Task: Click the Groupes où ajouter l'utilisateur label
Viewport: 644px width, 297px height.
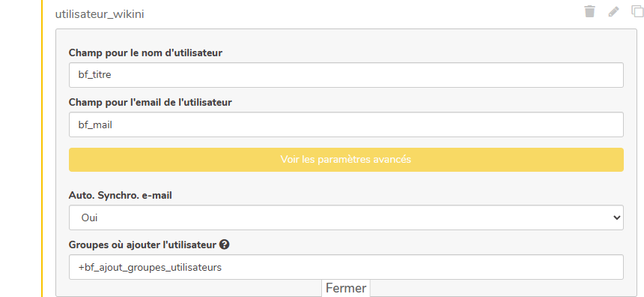Action: (x=142, y=244)
